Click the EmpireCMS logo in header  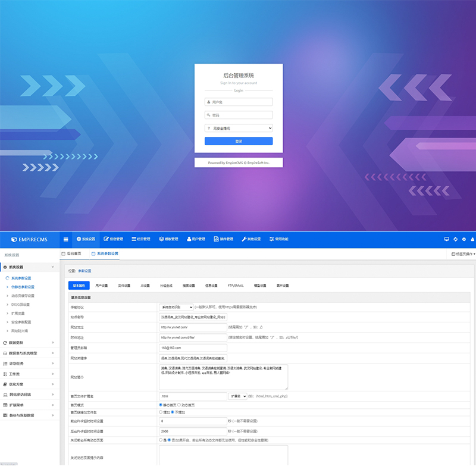click(29, 239)
